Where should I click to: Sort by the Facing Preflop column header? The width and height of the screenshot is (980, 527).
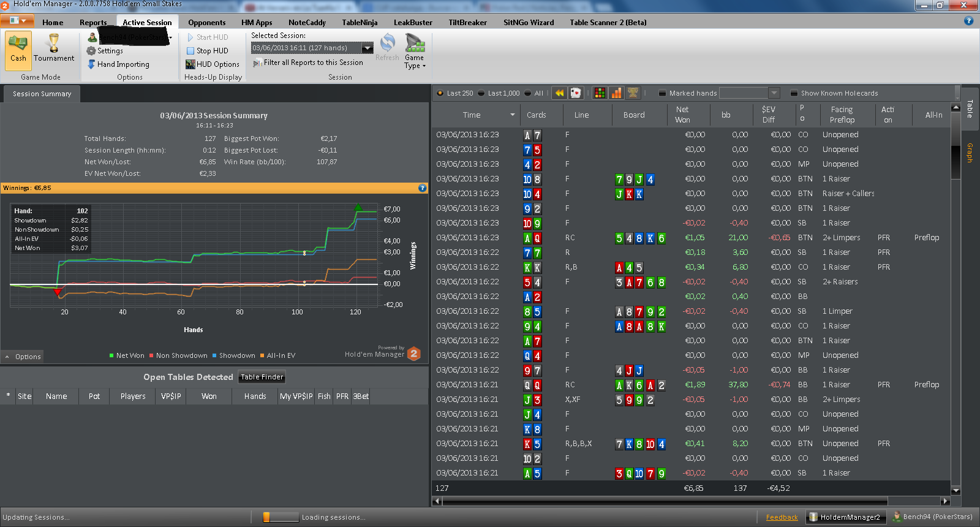click(x=842, y=115)
